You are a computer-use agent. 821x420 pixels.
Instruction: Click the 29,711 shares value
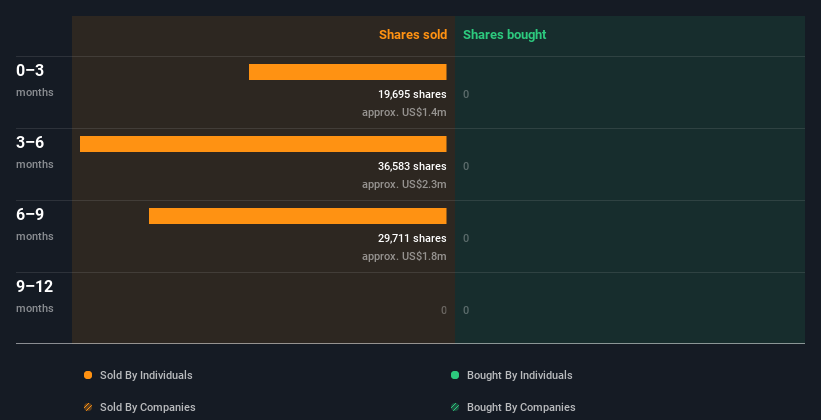(412, 238)
